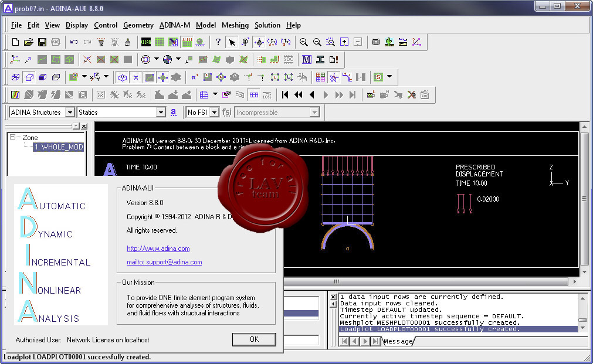Open the Display menu
The image size is (593, 364).
pos(77,25)
